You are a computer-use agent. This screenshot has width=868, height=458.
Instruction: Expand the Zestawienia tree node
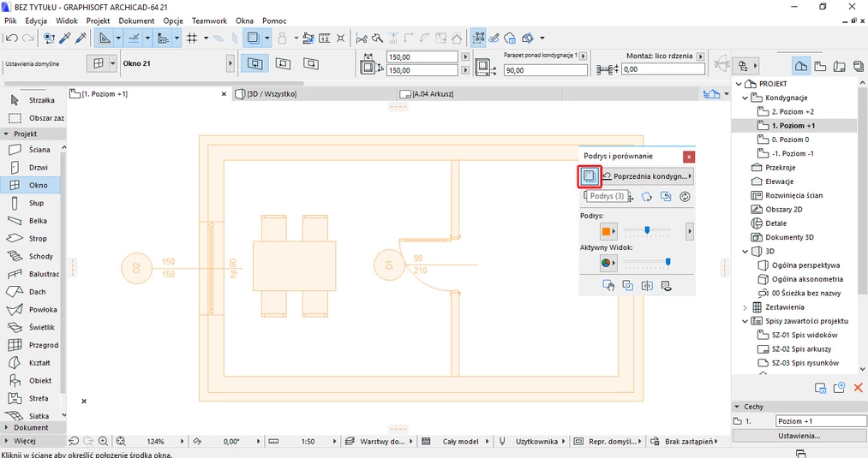pos(745,307)
